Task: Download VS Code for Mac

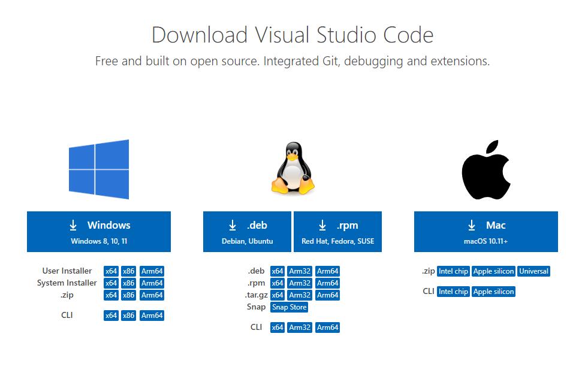Action: tap(486, 232)
